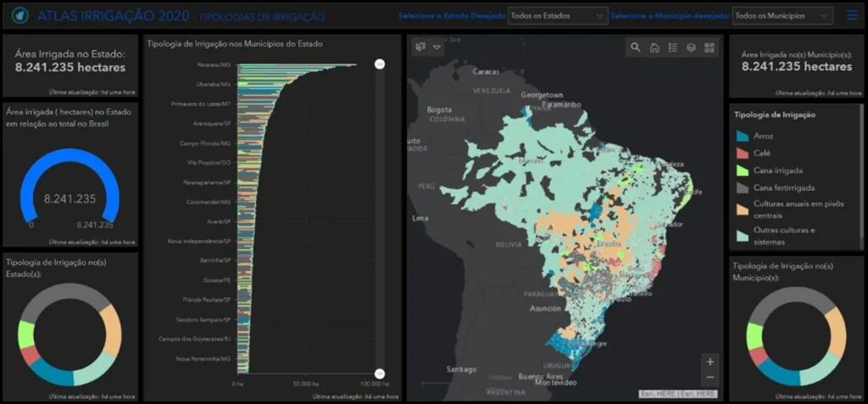The image size is (868, 404).
Task: Zoom out on the map
Action: click(710, 378)
